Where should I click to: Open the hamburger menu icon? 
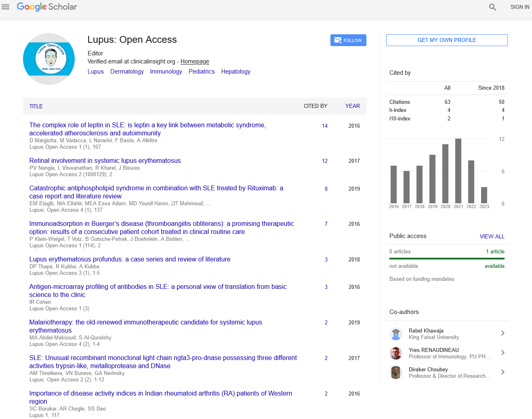point(6,7)
